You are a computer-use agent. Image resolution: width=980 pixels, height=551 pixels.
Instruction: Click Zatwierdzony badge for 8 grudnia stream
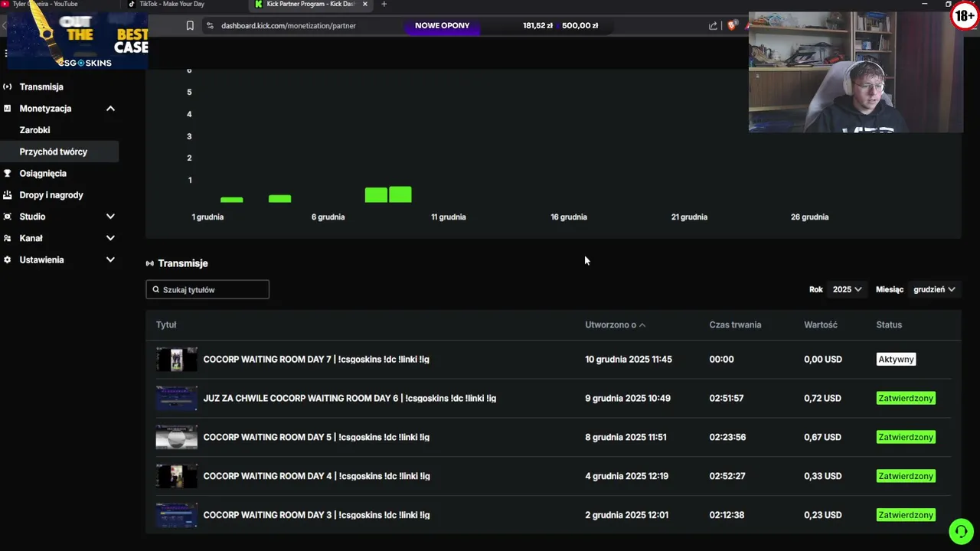pos(906,437)
